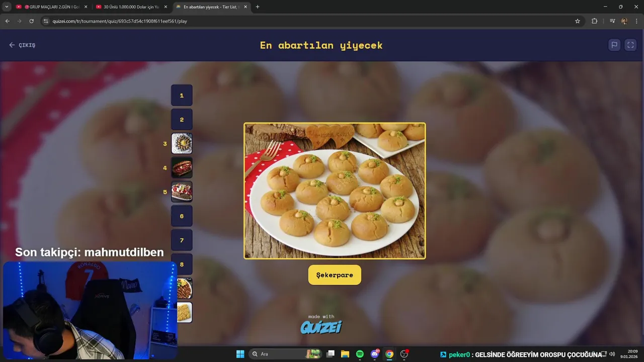Viewport: 644px width, 362px height.
Task: Select rank slot 1
Action: 182,96
